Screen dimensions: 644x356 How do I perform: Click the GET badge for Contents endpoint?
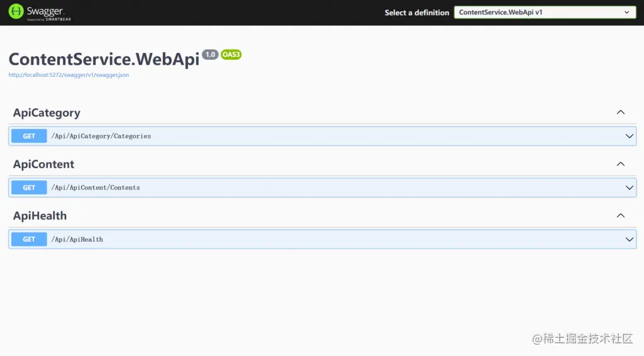click(29, 187)
